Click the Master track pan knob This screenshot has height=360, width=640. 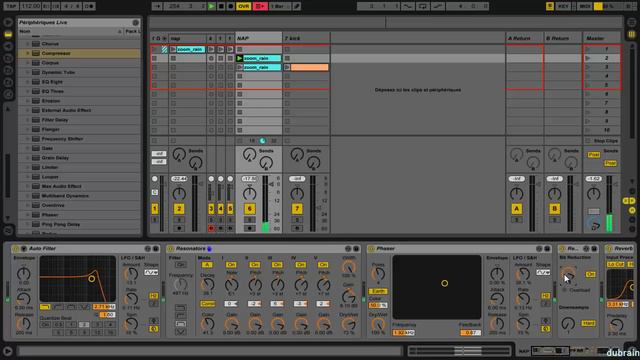tap(593, 194)
